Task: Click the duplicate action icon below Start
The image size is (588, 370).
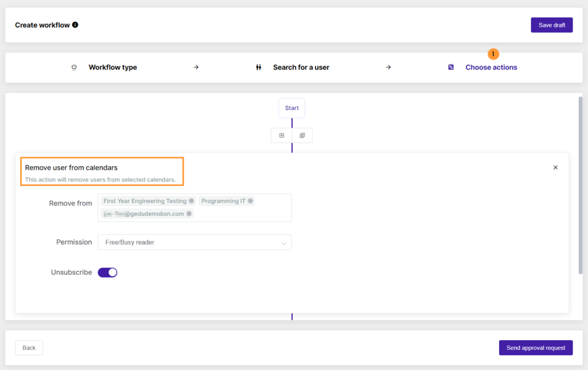Action: coord(303,135)
